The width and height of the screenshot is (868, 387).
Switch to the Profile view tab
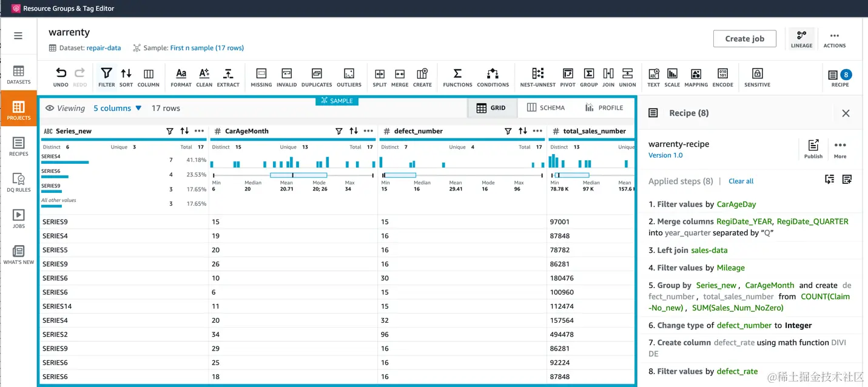604,107
